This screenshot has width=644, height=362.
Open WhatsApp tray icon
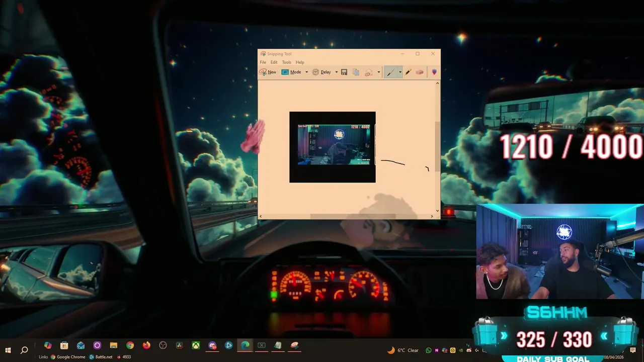(429, 350)
